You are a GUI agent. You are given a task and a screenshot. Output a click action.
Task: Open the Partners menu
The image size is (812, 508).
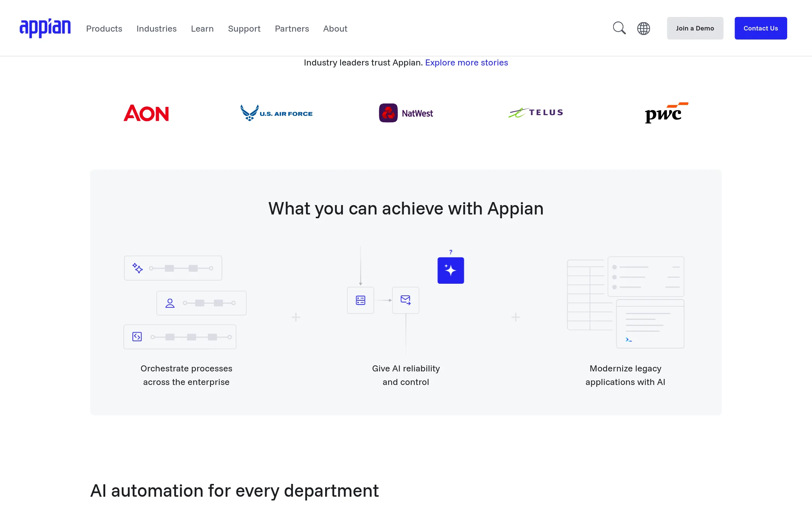pos(292,29)
